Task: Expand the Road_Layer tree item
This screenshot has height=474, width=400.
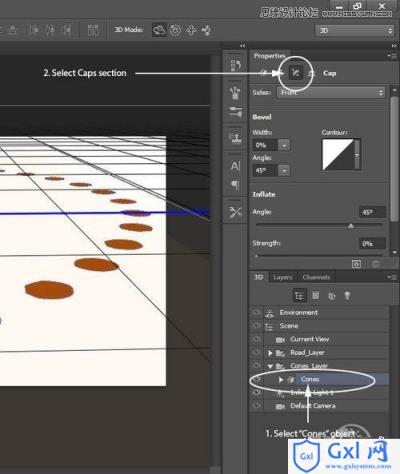Action: (270, 353)
